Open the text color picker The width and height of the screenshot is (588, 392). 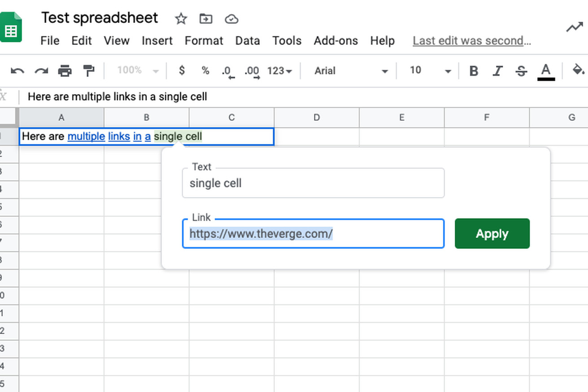pyautogui.click(x=546, y=71)
